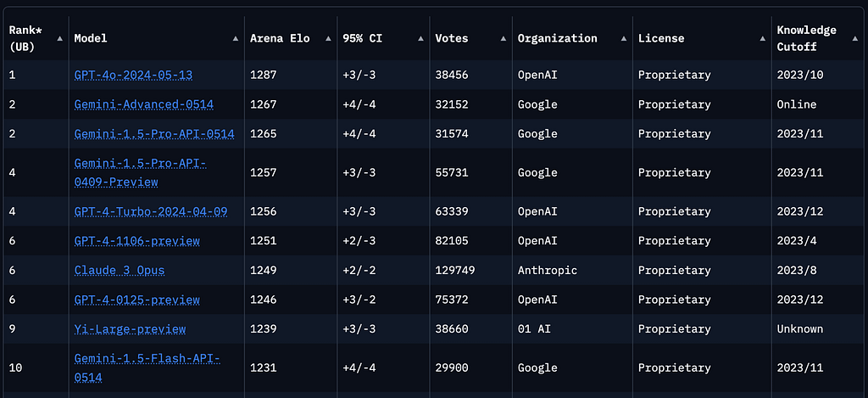Follow the Yi-Large-preview link
868x398 pixels.
(x=130, y=329)
